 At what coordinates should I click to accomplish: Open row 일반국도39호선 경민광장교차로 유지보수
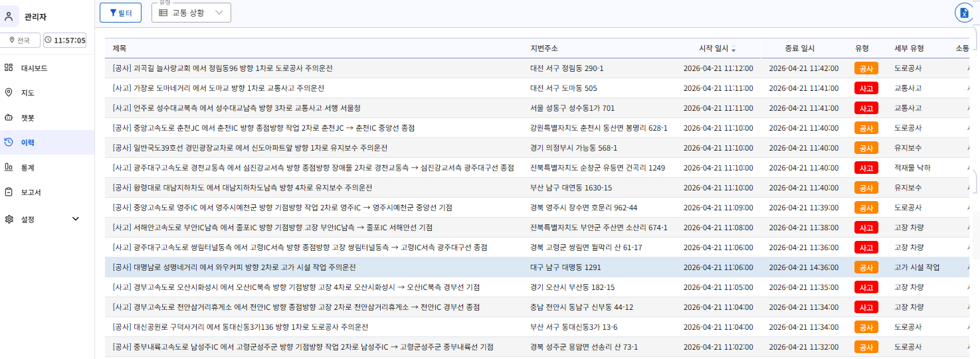pyautogui.click(x=537, y=148)
